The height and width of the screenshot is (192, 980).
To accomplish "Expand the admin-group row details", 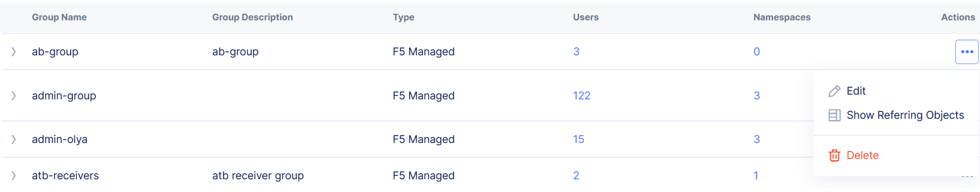I will 14,96.
